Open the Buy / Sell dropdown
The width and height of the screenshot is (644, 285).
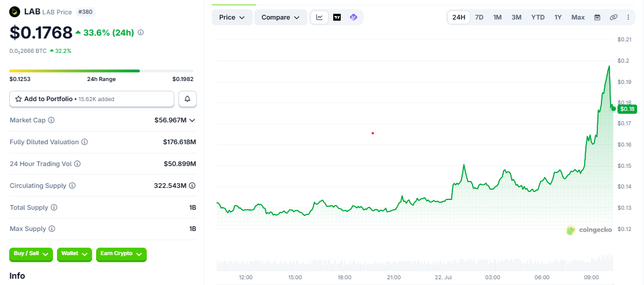(x=31, y=254)
